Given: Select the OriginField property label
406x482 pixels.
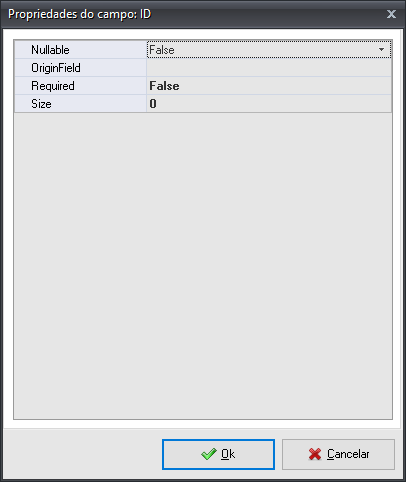Looking at the screenshot, I should [56, 68].
